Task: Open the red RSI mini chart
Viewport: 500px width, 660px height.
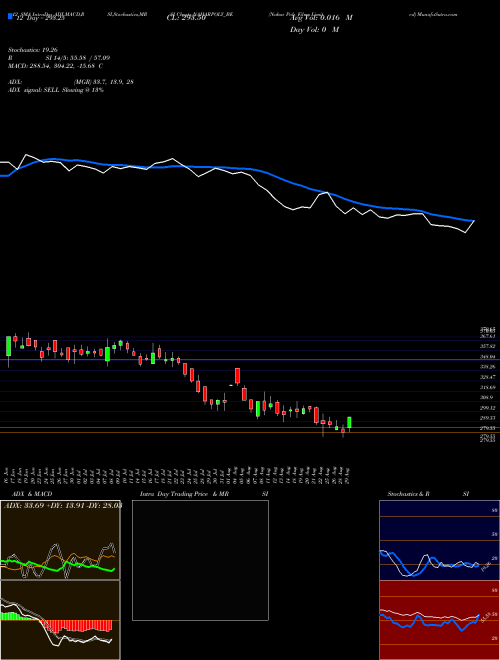Action: tap(439, 620)
